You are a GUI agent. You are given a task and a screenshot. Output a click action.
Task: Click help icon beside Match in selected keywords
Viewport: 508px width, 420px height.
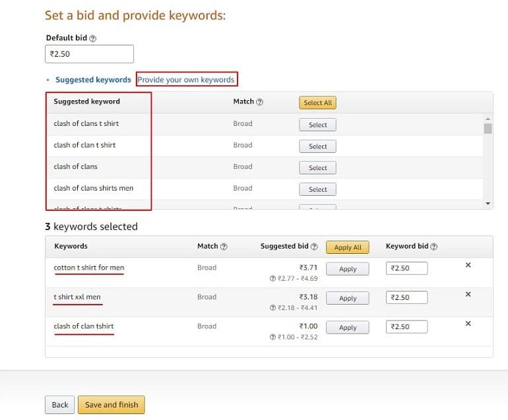(224, 247)
